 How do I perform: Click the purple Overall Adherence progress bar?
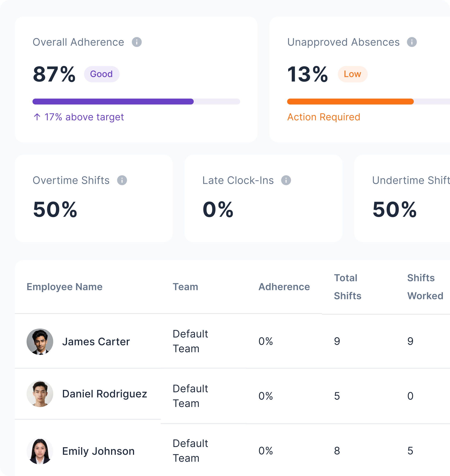136,101
